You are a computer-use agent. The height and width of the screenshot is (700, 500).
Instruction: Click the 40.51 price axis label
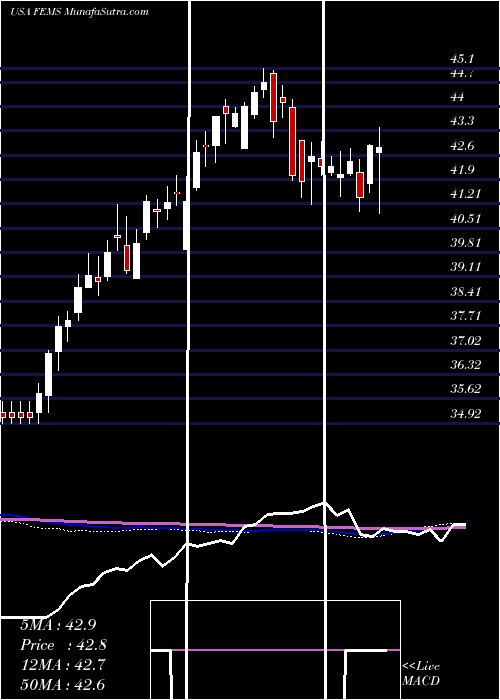point(465,219)
